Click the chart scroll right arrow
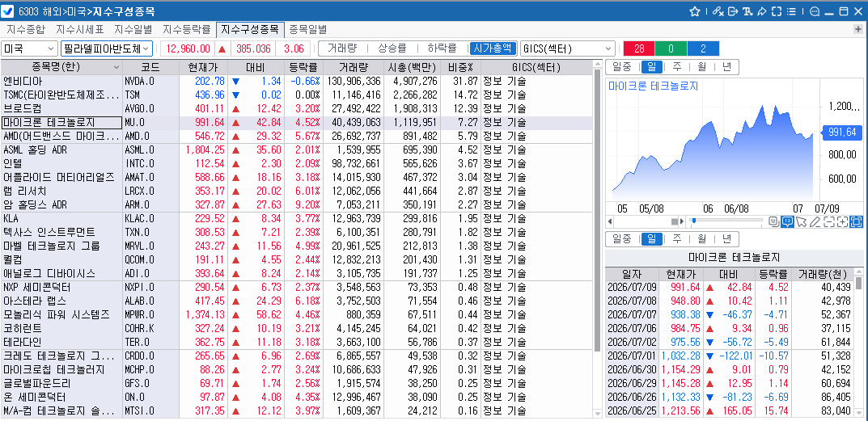868x421 pixels. (x=681, y=222)
